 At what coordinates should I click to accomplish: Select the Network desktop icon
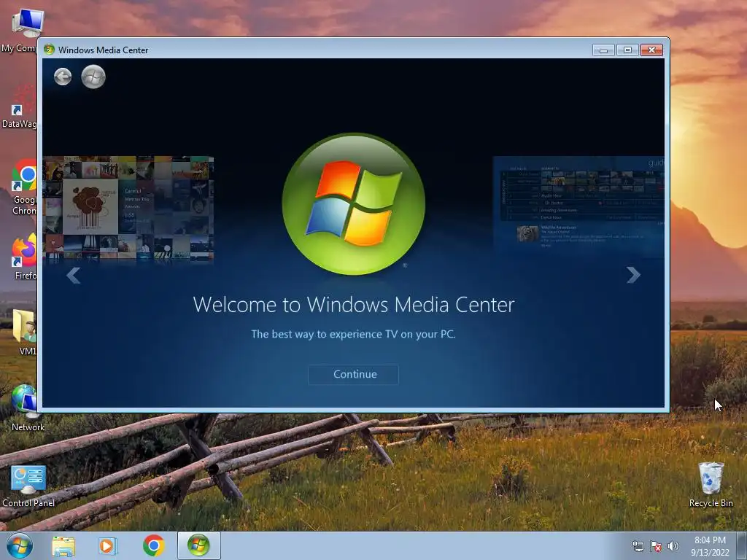click(28, 408)
